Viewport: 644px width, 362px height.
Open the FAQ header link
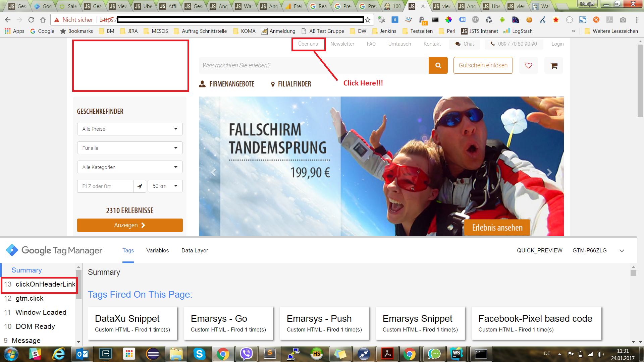(371, 44)
